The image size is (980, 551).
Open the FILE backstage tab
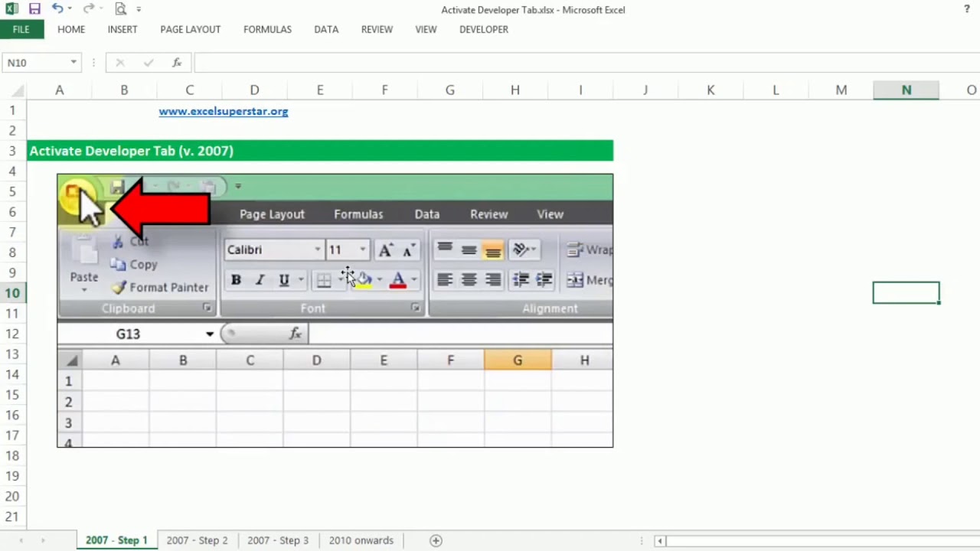pyautogui.click(x=21, y=29)
